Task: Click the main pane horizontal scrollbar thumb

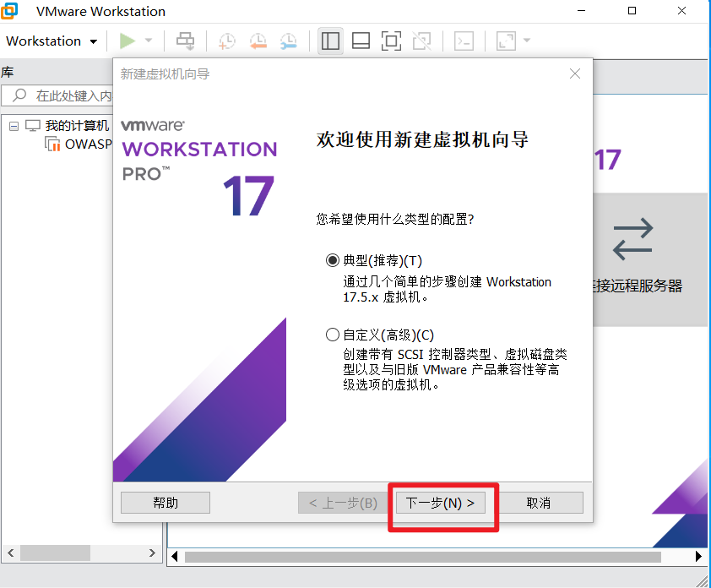Action: (422, 557)
